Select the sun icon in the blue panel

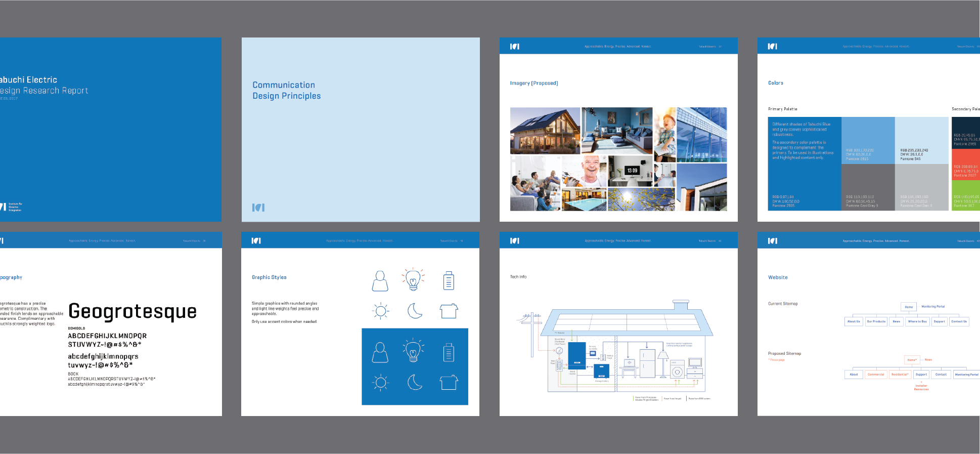pyautogui.click(x=381, y=383)
